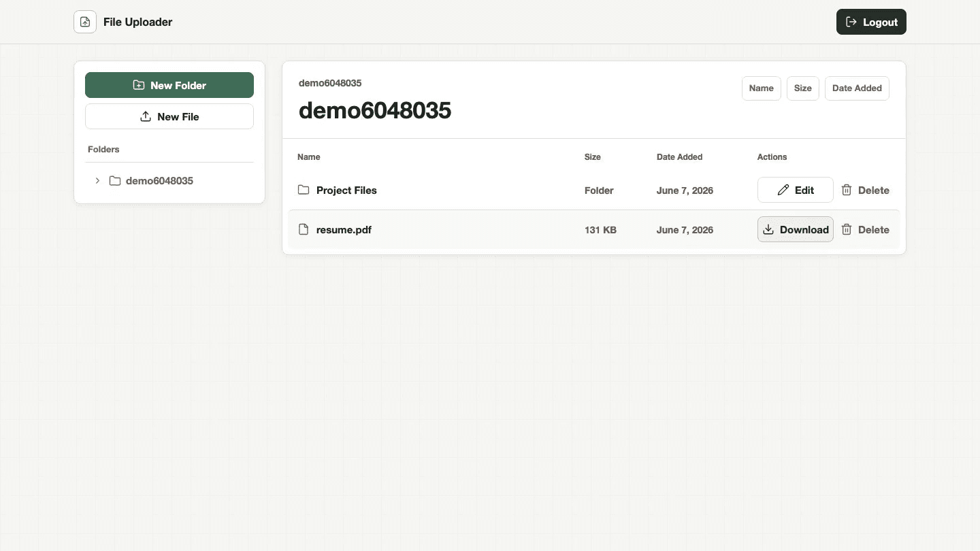Click the File Uploader logo icon
Viewport: 980px width, 551px height.
(x=85, y=22)
